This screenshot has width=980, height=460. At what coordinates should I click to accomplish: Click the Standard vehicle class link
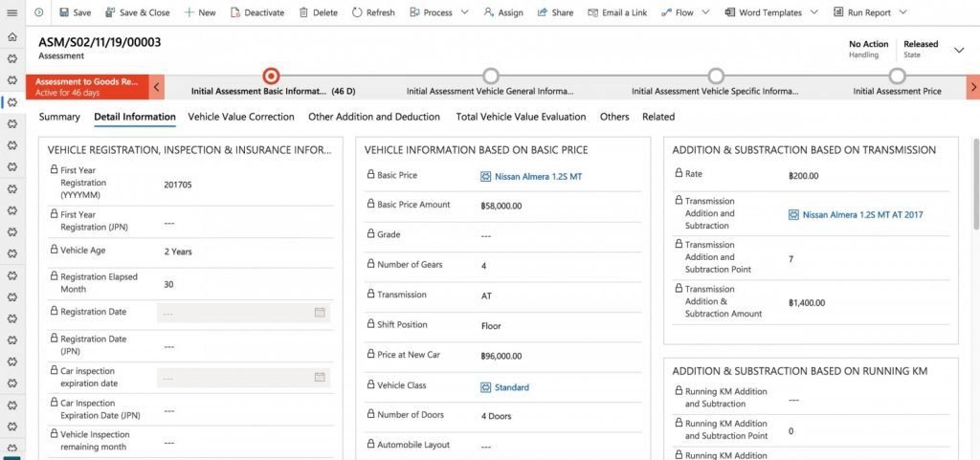point(511,387)
